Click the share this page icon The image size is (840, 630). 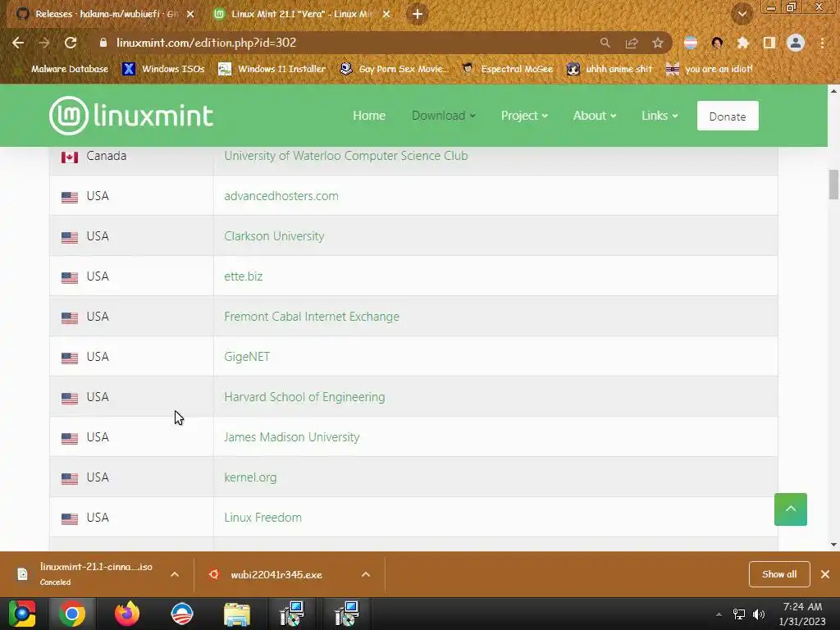click(x=632, y=43)
